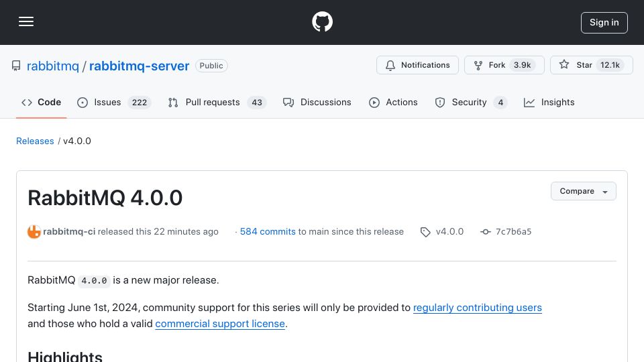Screen dimensions: 644x362
Task: Click the Notifications bell button
Action: coord(417,65)
